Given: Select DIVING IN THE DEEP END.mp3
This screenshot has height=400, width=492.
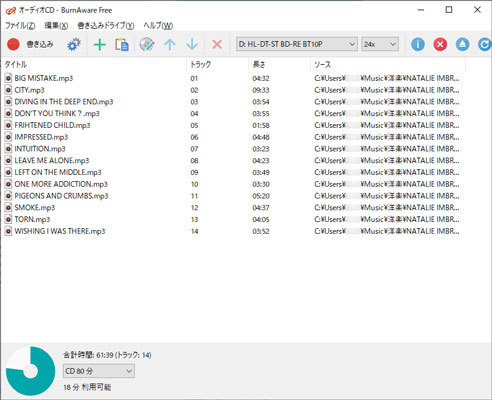Looking at the screenshot, I should tap(64, 102).
